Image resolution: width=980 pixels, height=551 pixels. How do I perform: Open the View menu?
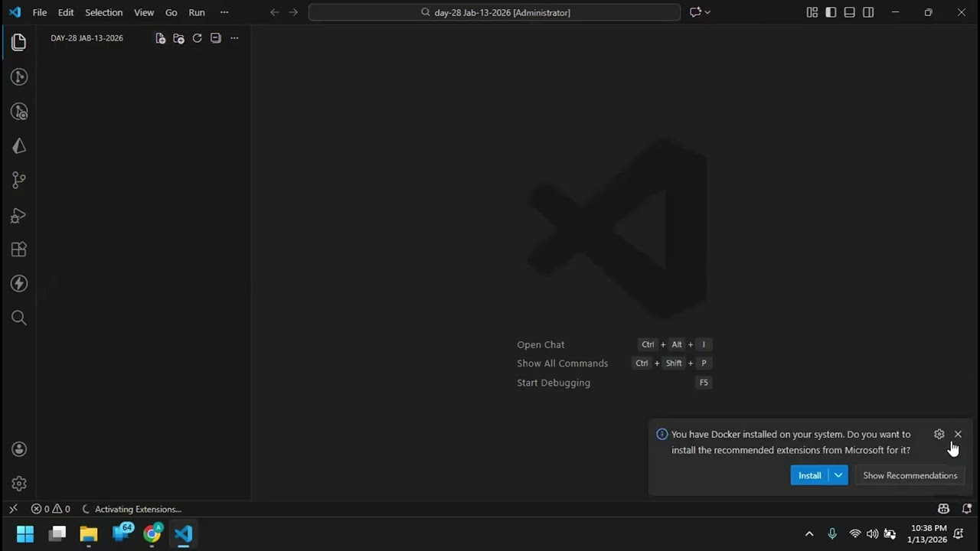[144, 12]
